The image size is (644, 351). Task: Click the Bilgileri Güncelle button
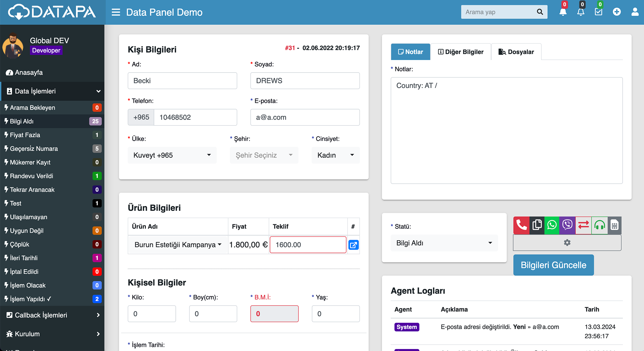pyautogui.click(x=553, y=265)
